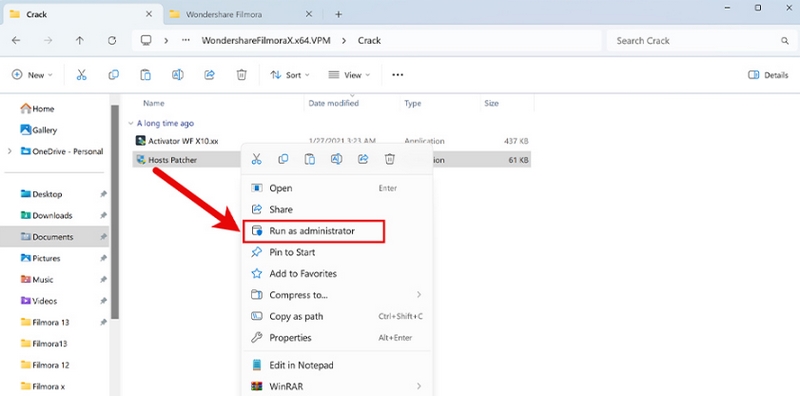This screenshot has height=396, width=800.
Task: Select Add to Favorites in the context menu
Action: click(x=337, y=274)
